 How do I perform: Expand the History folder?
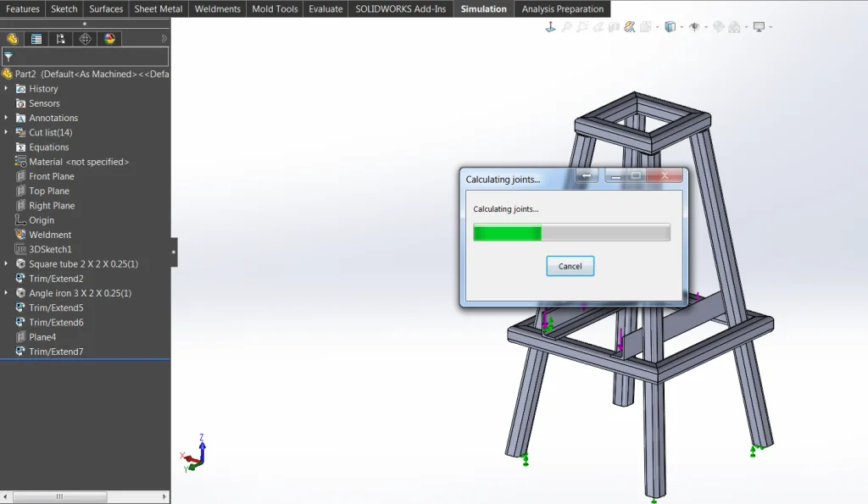[7, 88]
